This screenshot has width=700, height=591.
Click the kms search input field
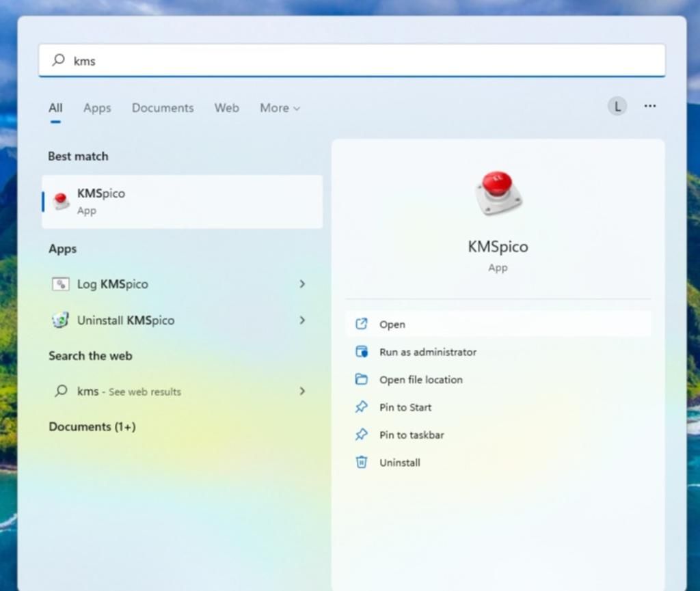tap(352, 60)
